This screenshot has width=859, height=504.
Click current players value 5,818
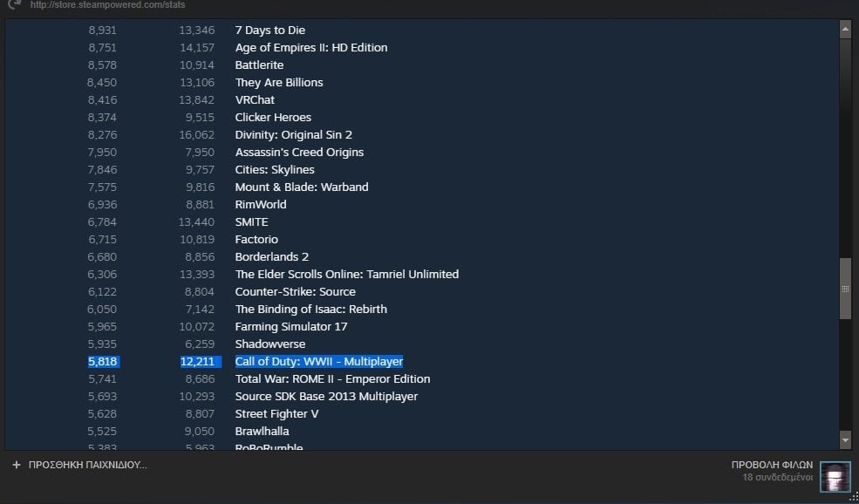pos(102,362)
